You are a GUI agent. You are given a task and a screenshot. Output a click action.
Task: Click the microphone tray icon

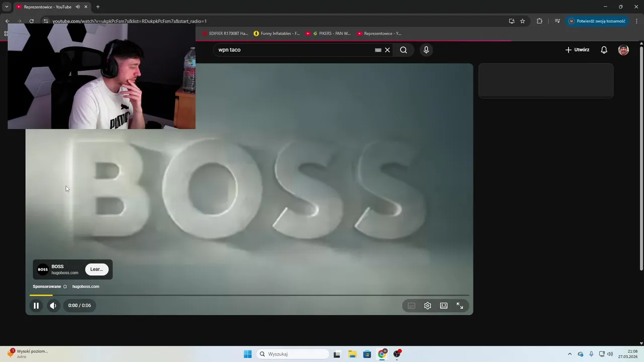pos(591,354)
